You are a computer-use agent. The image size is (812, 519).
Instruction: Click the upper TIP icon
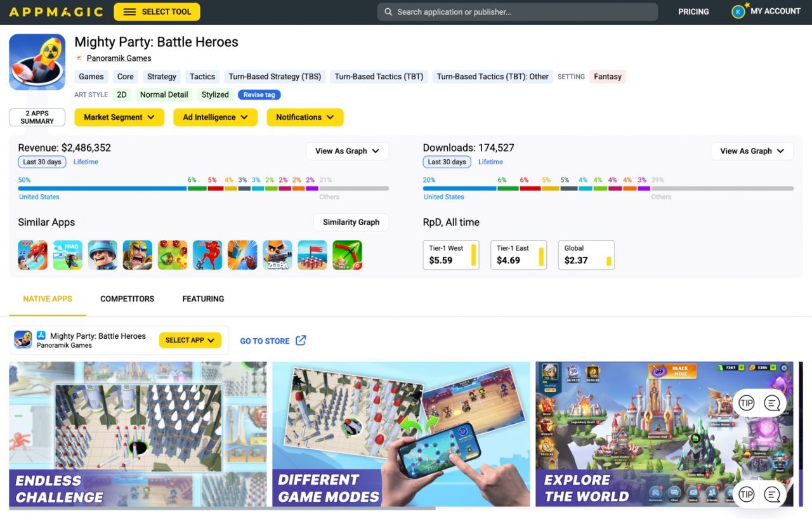coord(747,403)
